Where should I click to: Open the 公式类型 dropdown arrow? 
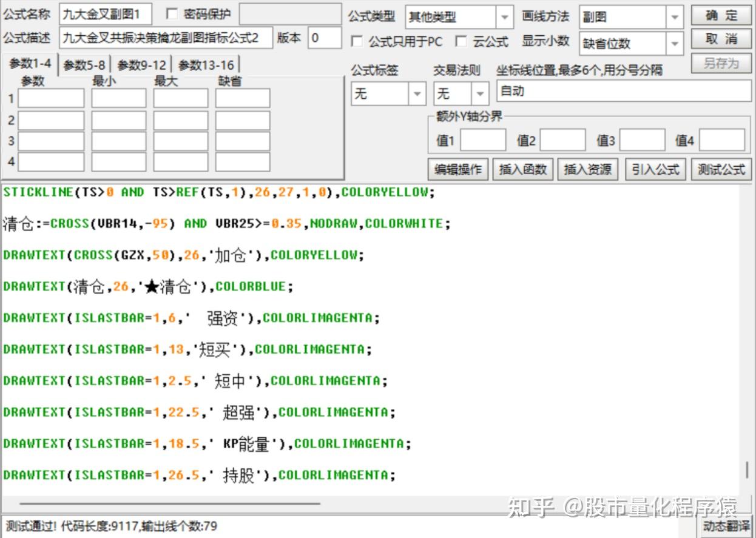click(x=504, y=17)
